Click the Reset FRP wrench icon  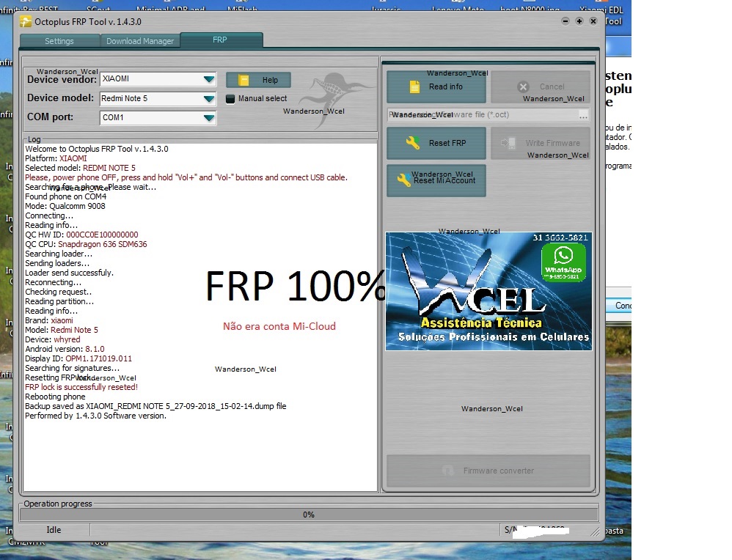tap(413, 143)
